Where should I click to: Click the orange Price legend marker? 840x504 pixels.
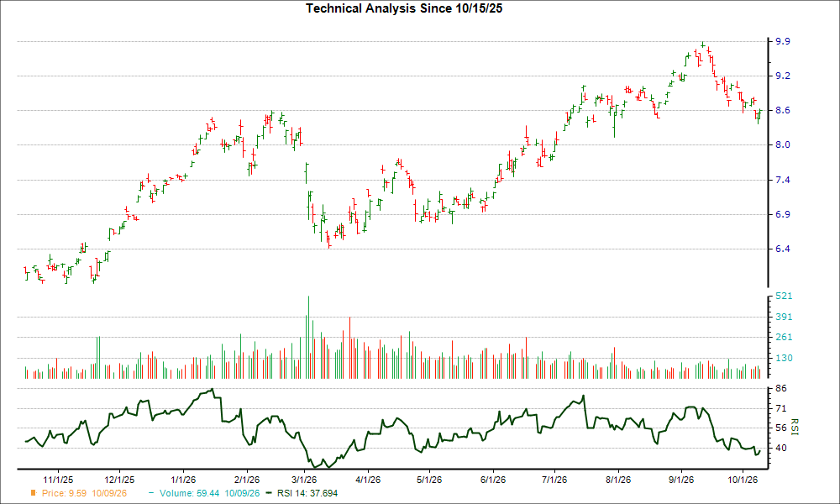tap(34, 493)
